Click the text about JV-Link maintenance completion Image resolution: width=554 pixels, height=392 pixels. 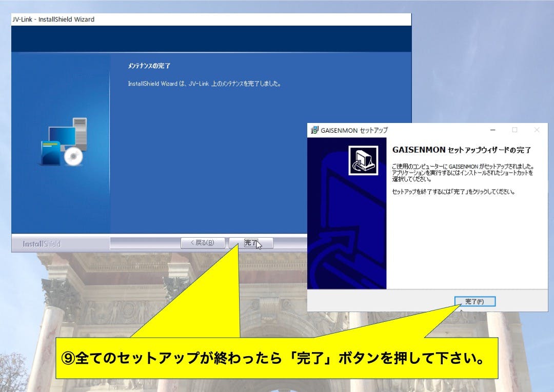click(205, 84)
